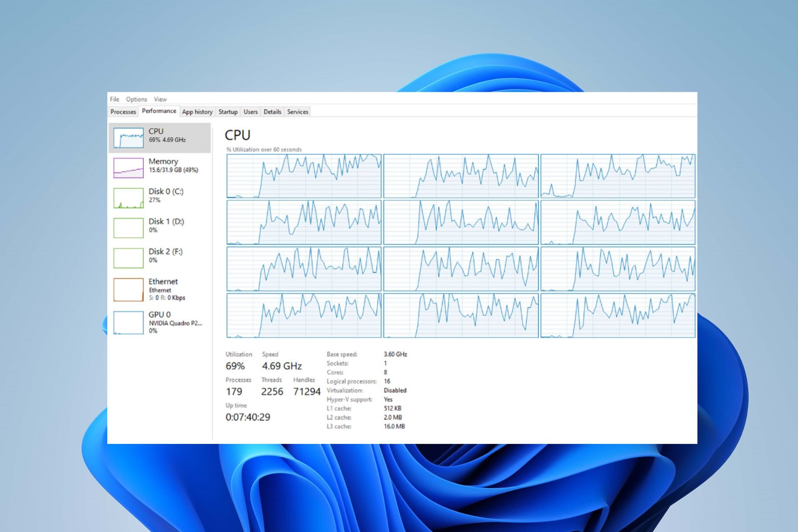This screenshot has height=532, width=798.
Task: Click the Memory usage mini graph
Action: coord(128,167)
